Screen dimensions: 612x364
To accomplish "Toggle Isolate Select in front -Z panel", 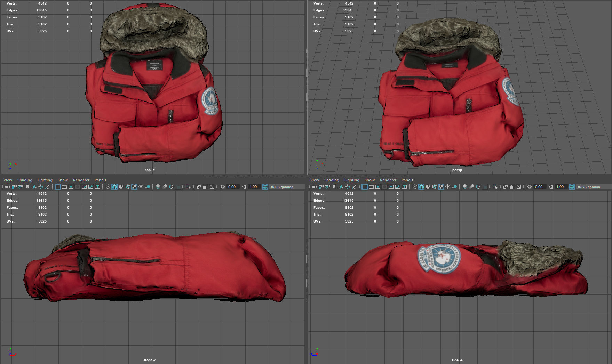I will [x=188, y=187].
